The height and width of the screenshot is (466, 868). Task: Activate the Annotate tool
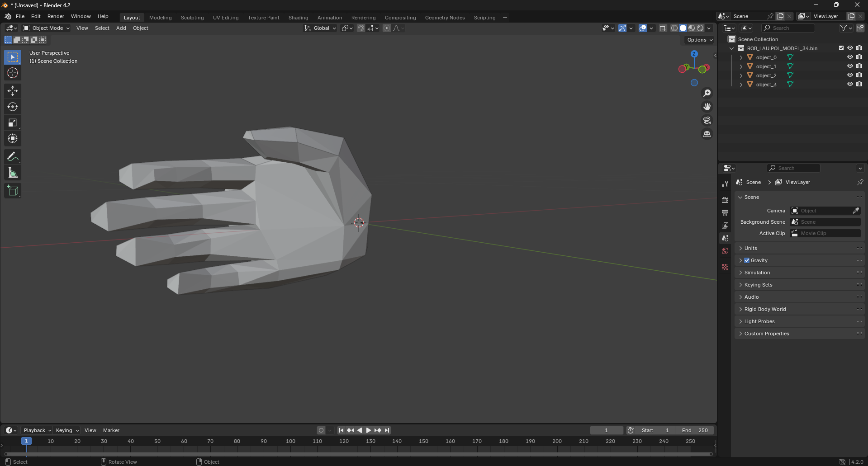pos(13,157)
